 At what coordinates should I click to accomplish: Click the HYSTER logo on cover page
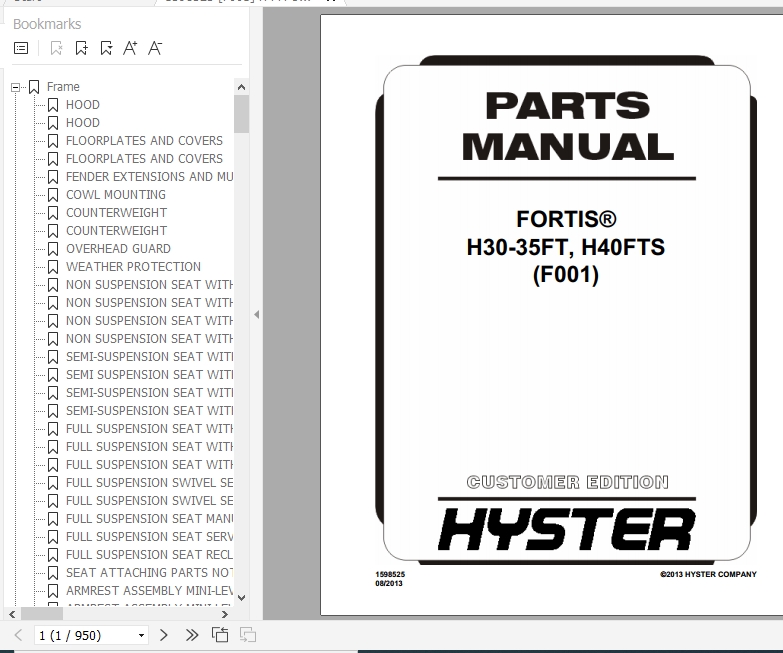point(567,529)
